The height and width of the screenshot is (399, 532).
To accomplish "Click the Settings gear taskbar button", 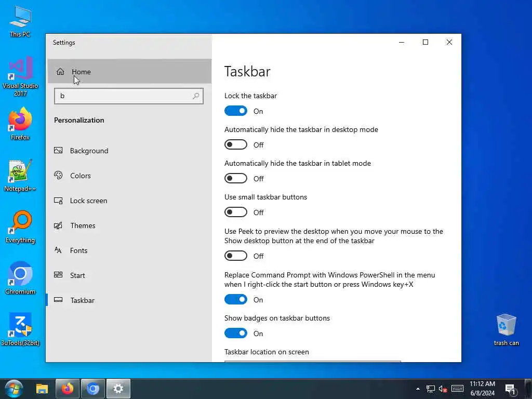I will 118,389.
